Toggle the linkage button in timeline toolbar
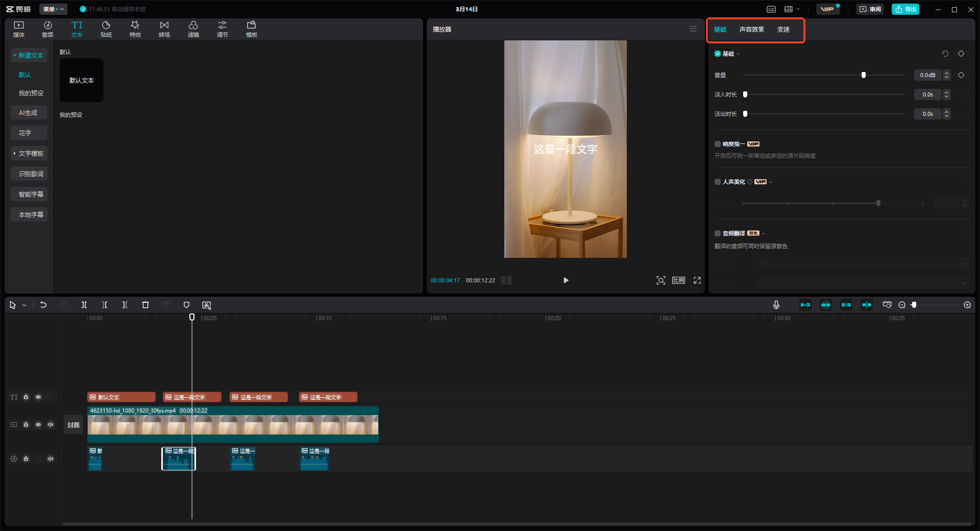980x531 pixels. (x=846, y=305)
